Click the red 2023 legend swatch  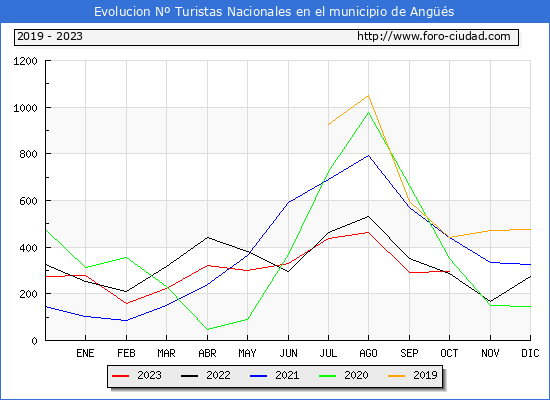click(x=121, y=376)
